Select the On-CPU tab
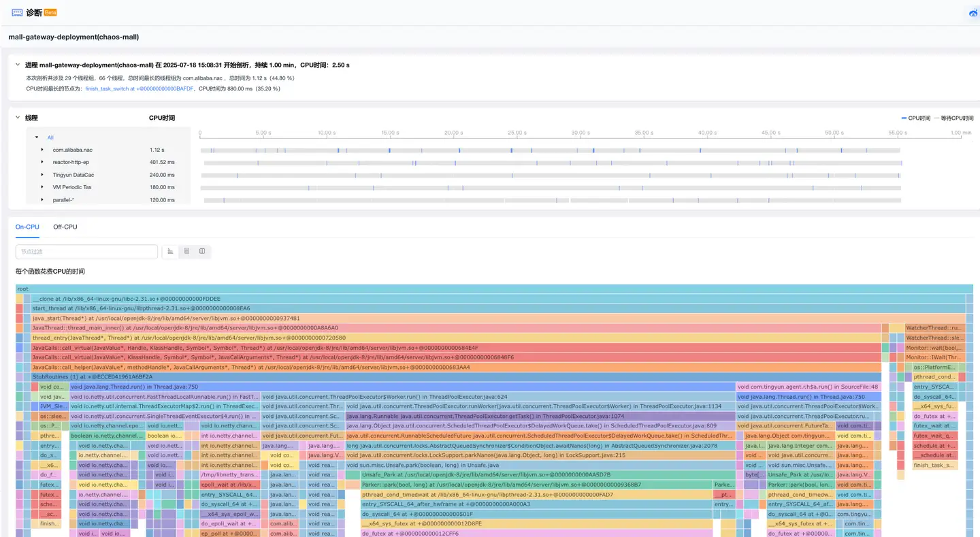 coord(27,227)
